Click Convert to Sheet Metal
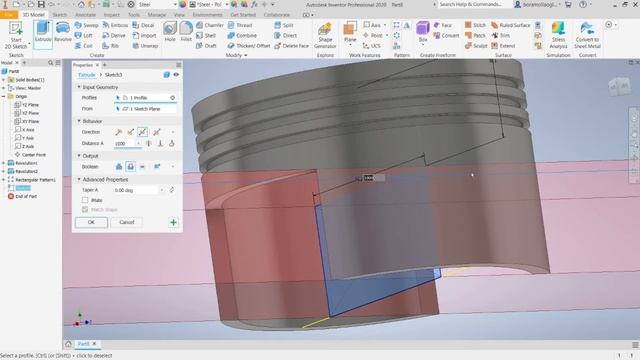The image size is (640, 360). click(587, 36)
